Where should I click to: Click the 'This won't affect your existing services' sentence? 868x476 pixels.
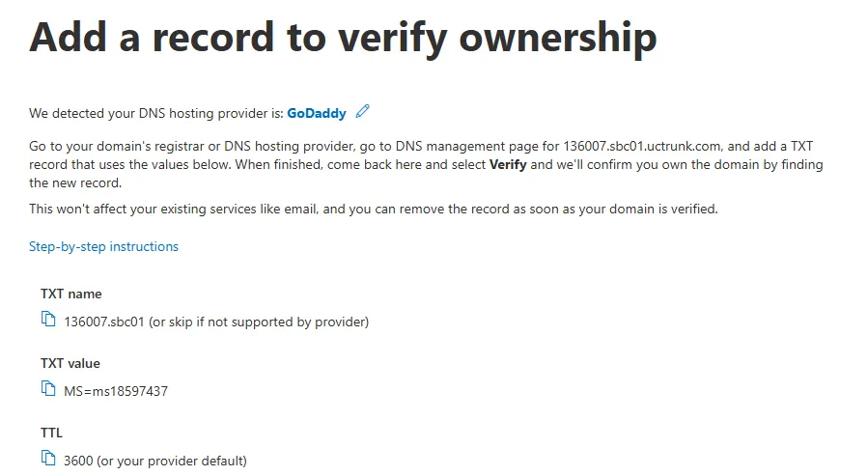pos(373,209)
